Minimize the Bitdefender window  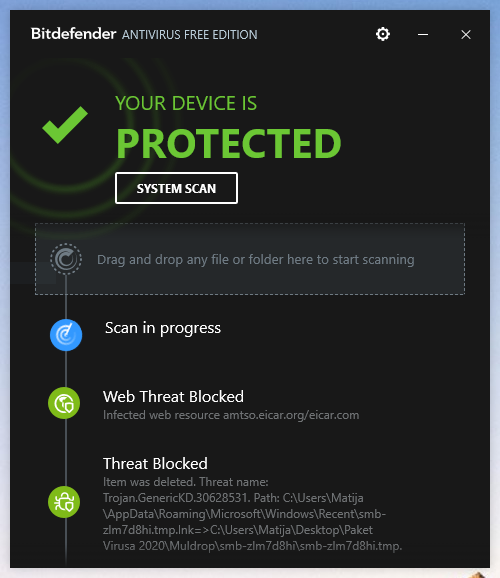coord(423,35)
